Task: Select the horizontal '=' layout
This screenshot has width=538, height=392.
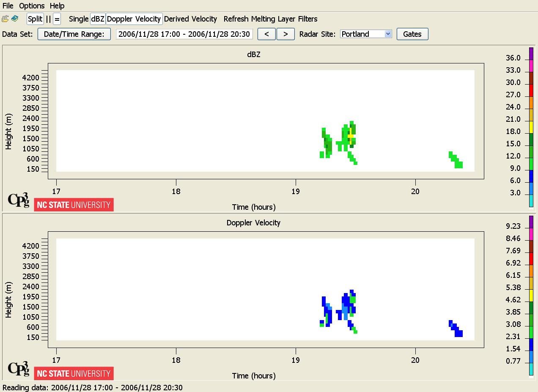Action: 57,19
